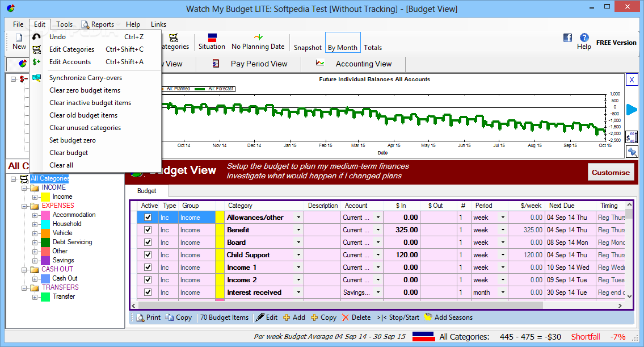Viewport: 644px width, 347px height.
Task: Click the 70 Budget Items button
Action: click(224, 317)
